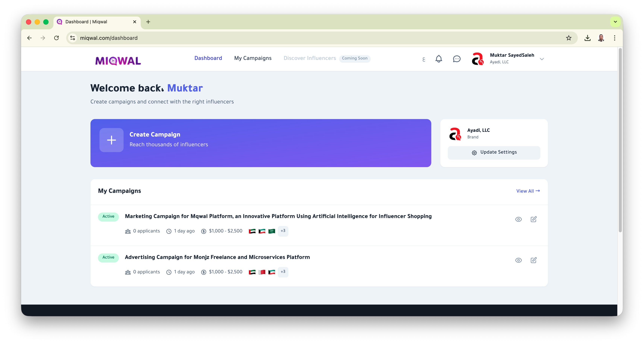Image resolution: width=644 pixels, height=344 pixels.
Task: Open the notifications bell
Action: tap(439, 59)
